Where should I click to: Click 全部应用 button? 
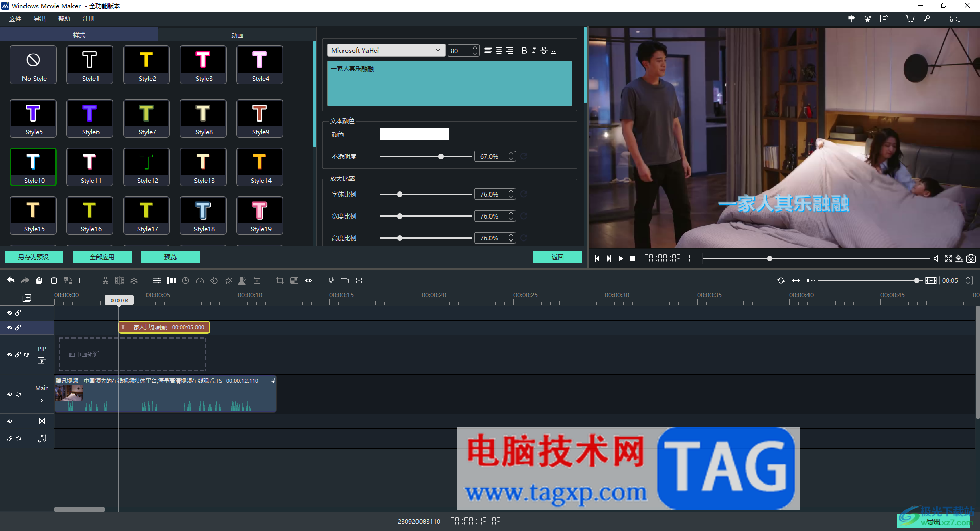102,257
